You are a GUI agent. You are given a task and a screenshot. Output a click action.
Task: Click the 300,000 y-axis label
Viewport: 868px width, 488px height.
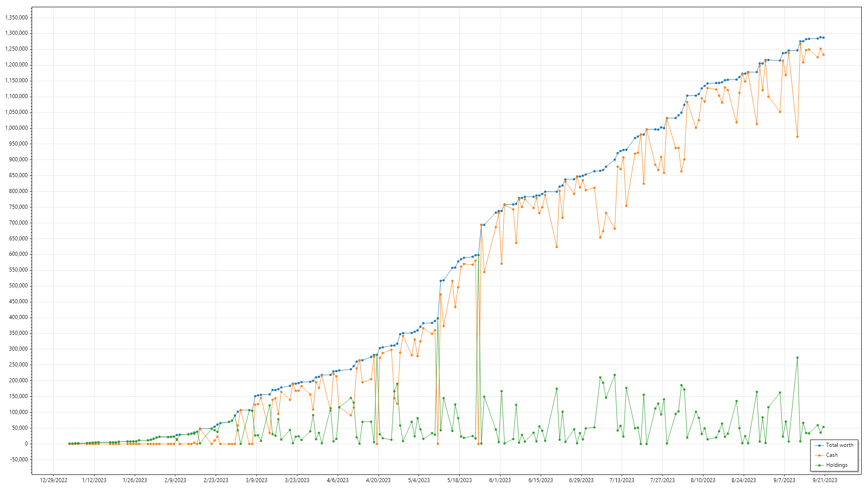point(19,349)
